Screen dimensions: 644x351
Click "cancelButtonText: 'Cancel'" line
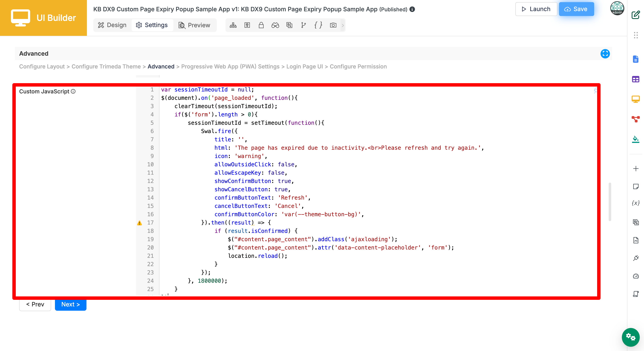259,206
